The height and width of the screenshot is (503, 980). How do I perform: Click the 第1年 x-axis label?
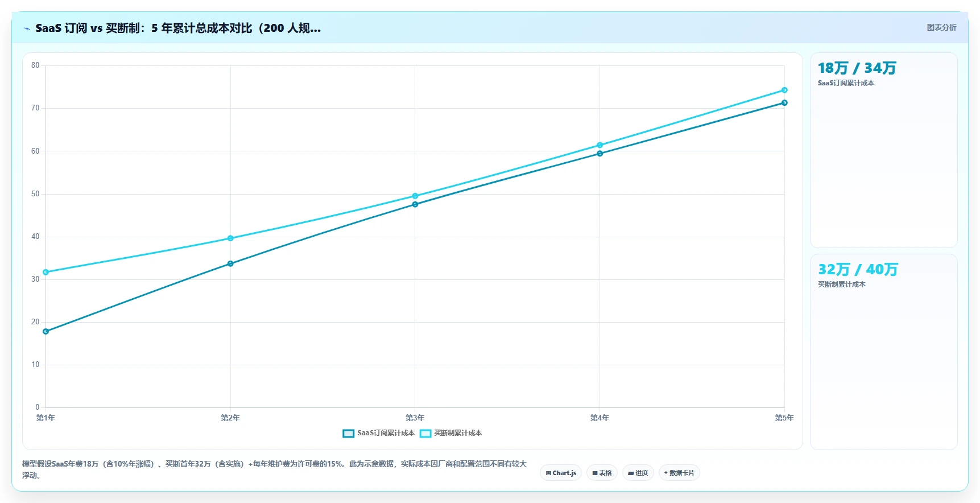pyautogui.click(x=46, y=418)
